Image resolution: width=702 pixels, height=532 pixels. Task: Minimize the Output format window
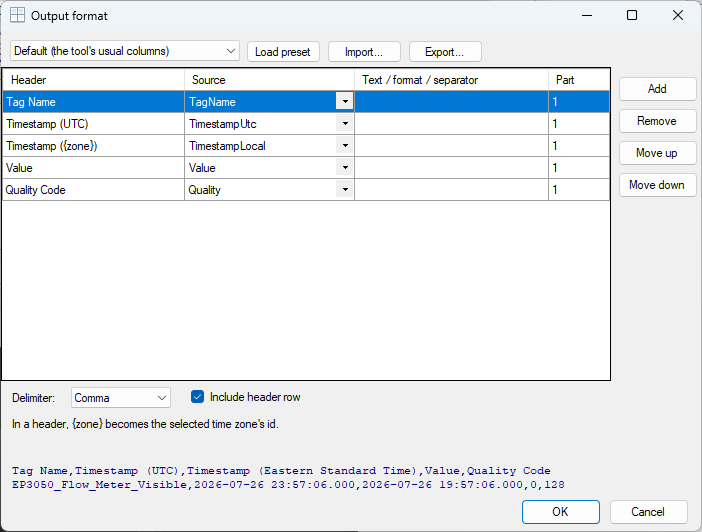587,15
